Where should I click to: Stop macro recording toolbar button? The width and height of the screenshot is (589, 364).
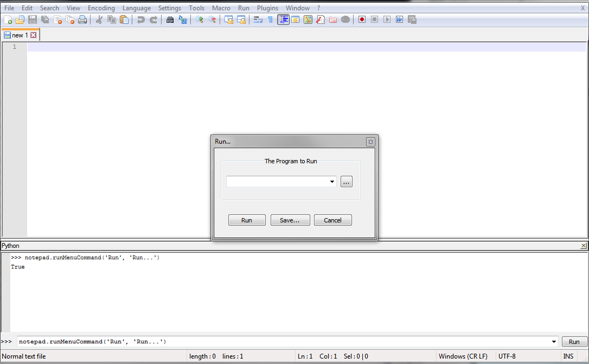coord(375,20)
